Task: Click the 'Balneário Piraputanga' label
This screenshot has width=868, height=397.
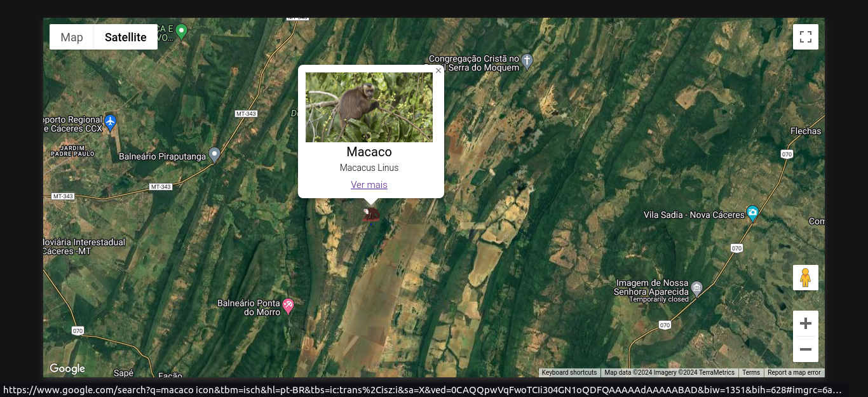Action: click(163, 156)
